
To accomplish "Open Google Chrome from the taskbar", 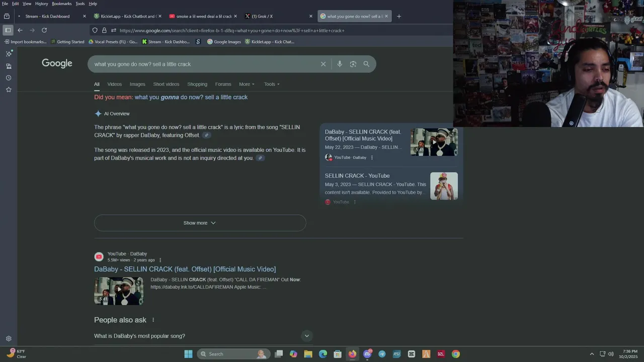I will 455,354.
